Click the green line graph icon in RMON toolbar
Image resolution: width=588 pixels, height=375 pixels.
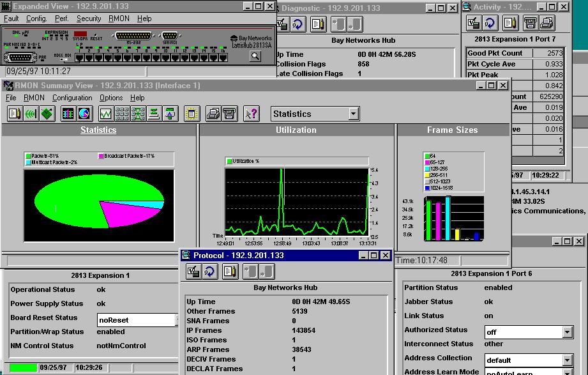(106, 114)
